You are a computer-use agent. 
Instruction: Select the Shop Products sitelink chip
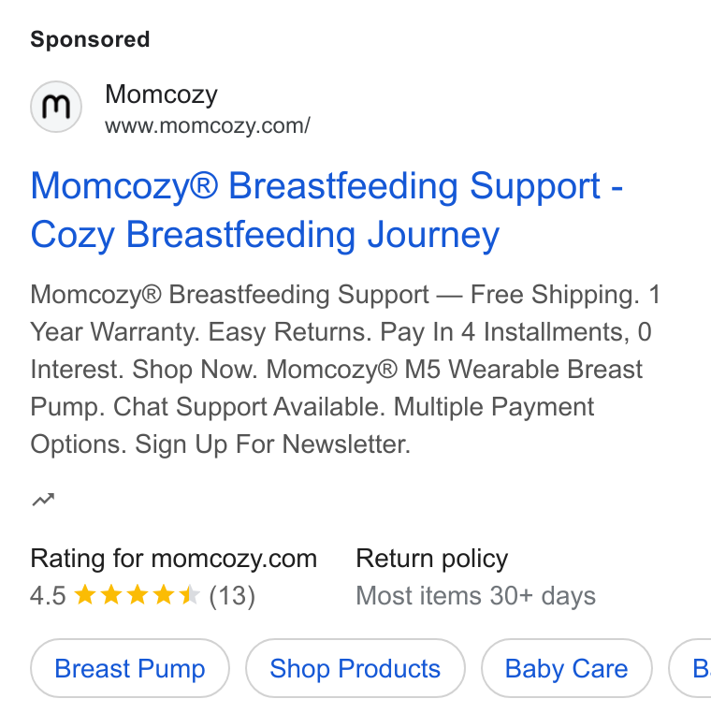click(x=355, y=668)
